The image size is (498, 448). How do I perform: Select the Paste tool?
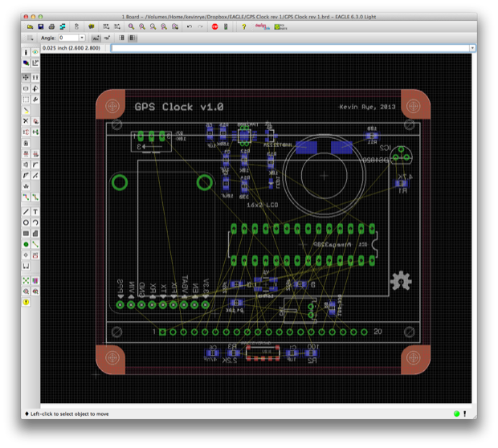(x=26, y=111)
